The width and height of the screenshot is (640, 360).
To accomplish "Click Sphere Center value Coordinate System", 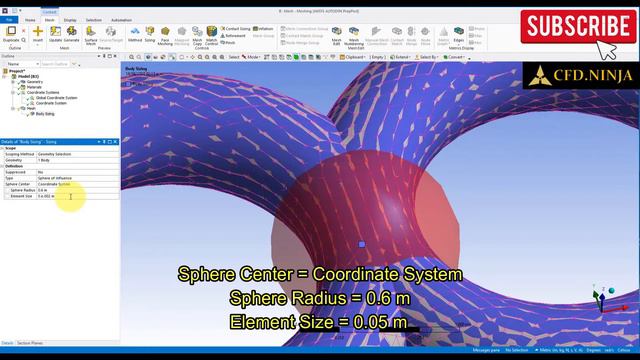I will pyautogui.click(x=78, y=184).
